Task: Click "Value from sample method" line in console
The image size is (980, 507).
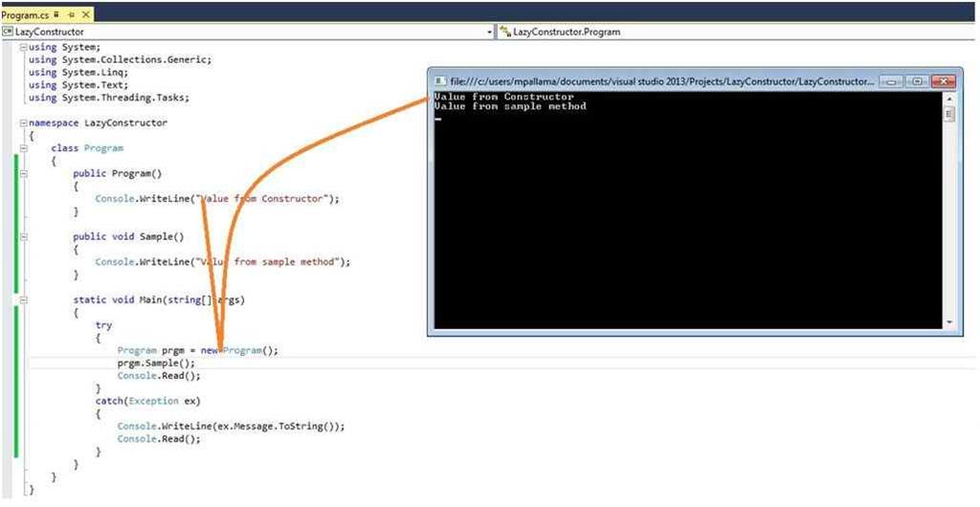Action: pos(510,107)
